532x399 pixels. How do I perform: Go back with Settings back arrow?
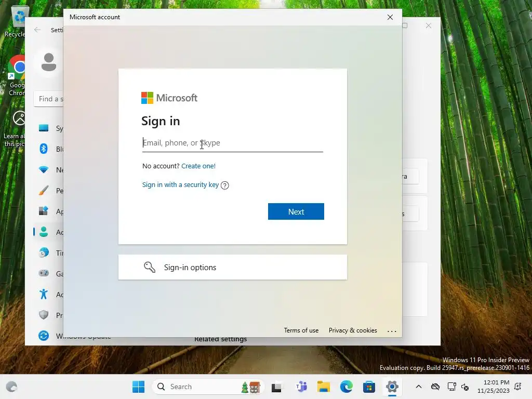[x=37, y=30]
